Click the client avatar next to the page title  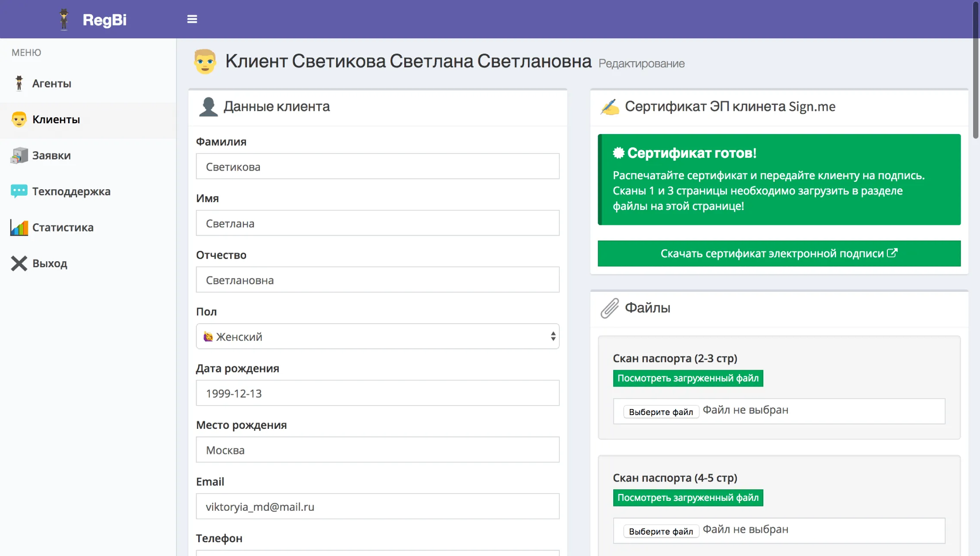(206, 61)
